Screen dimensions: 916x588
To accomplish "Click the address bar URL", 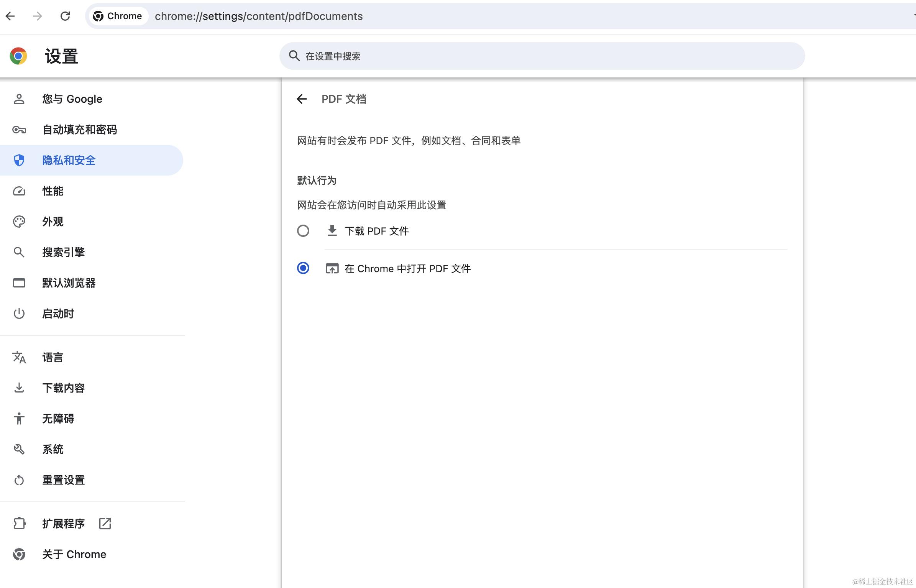I will tap(259, 16).
